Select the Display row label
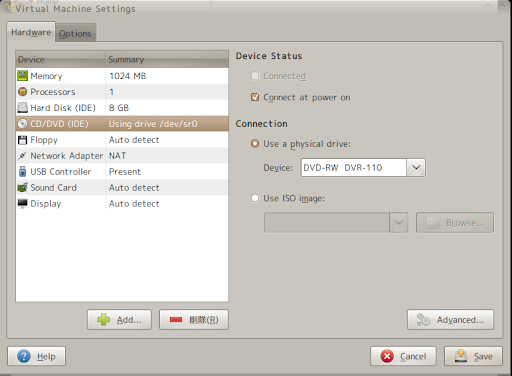 pyautogui.click(x=46, y=204)
